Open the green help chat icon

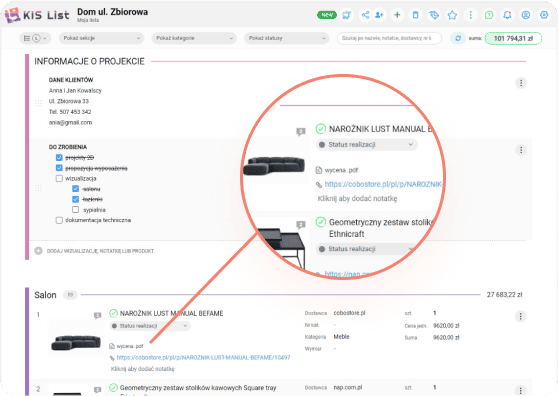(x=489, y=15)
